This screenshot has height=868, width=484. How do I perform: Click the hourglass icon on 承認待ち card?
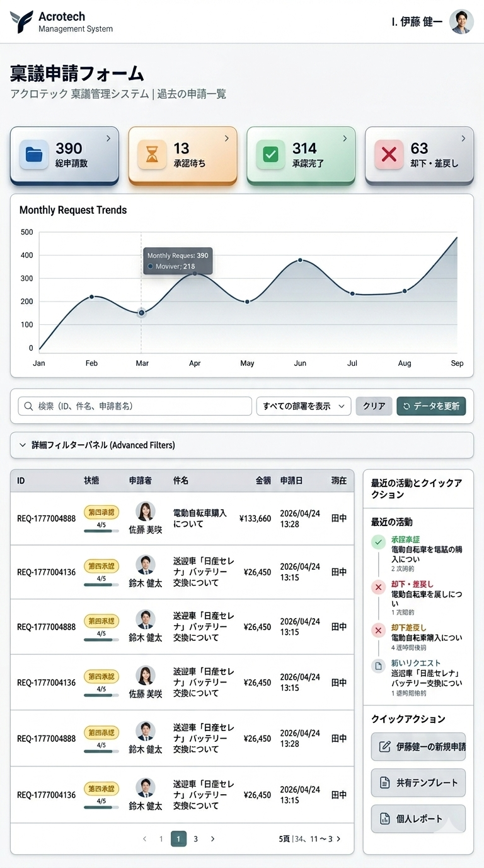click(x=152, y=155)
